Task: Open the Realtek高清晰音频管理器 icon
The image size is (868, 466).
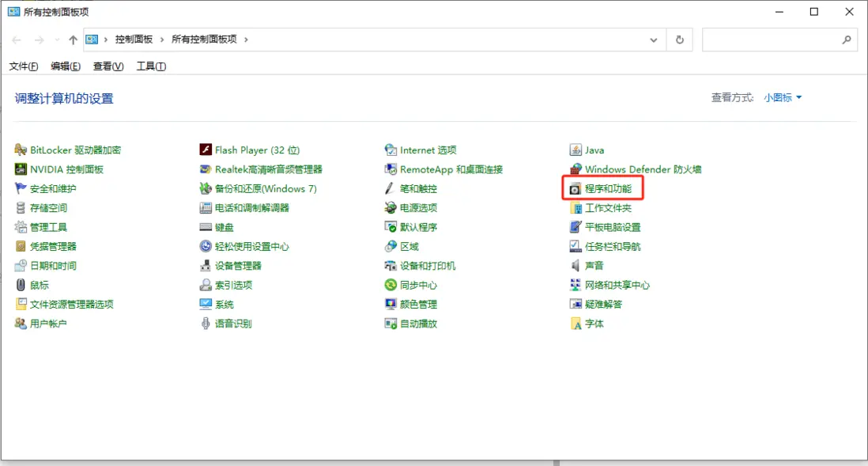Action: 206,169
